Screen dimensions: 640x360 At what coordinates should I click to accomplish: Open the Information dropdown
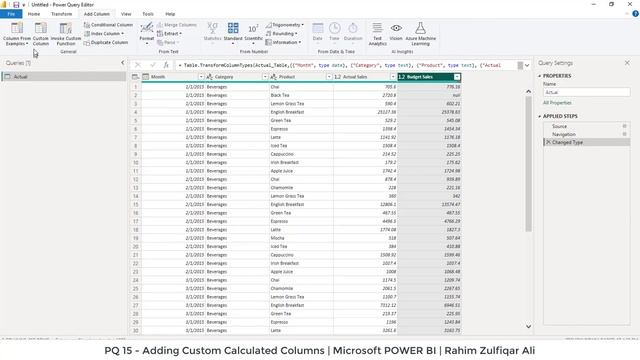[300, 42]
